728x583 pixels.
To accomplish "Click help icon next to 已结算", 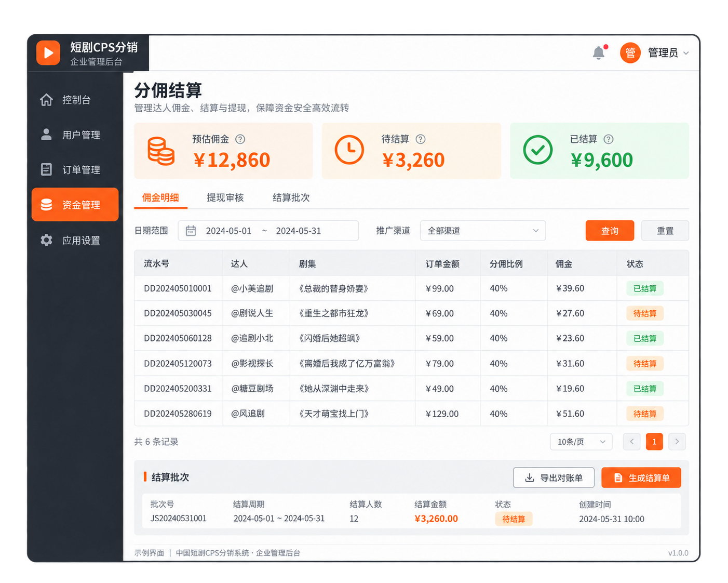I will click(609, 139).
